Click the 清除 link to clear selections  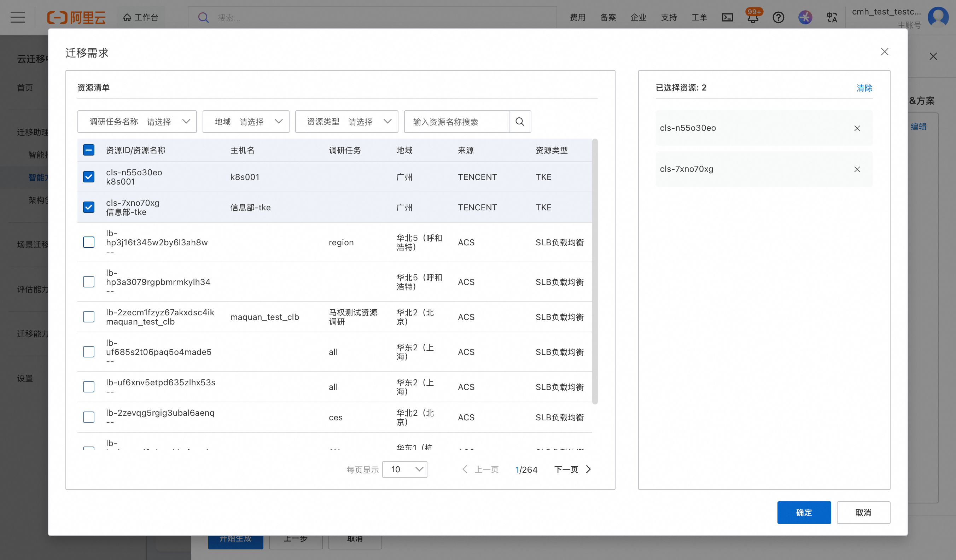(x=864, y=88)
